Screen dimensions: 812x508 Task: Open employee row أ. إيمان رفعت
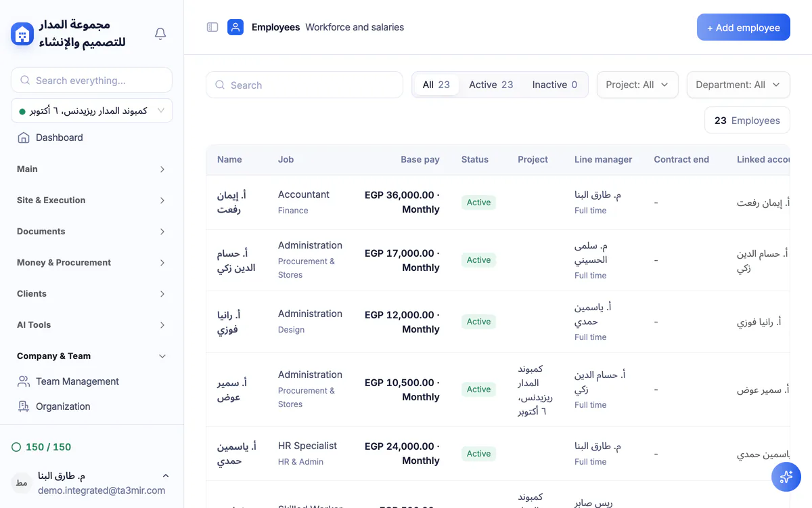click(x=498, y=202)
